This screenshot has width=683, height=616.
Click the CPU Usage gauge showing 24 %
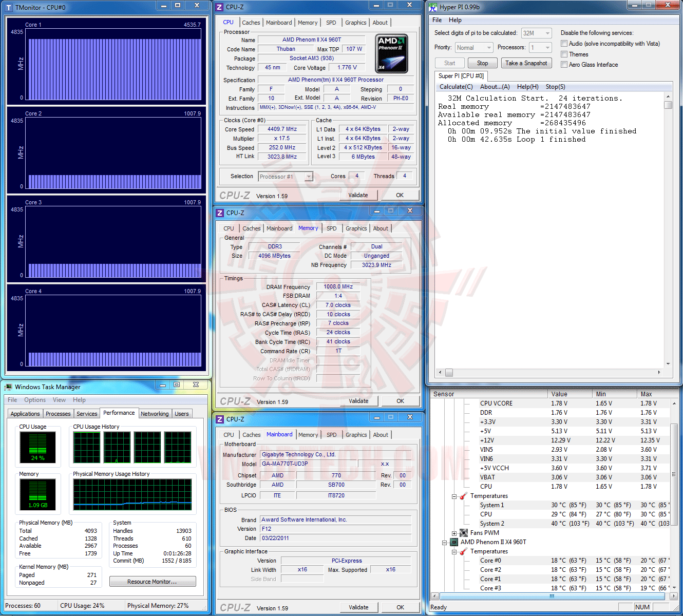tap(37, 447)
